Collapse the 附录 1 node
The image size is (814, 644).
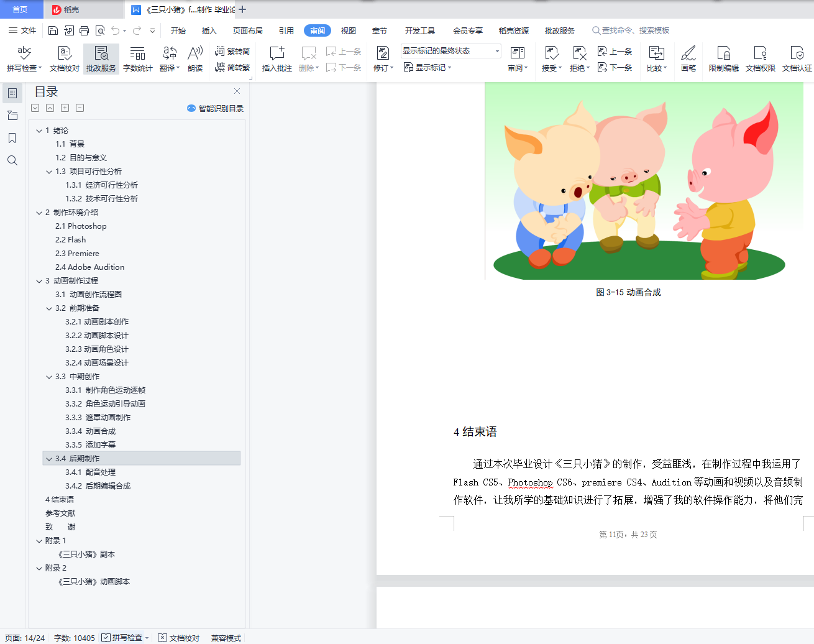(39, 541)
